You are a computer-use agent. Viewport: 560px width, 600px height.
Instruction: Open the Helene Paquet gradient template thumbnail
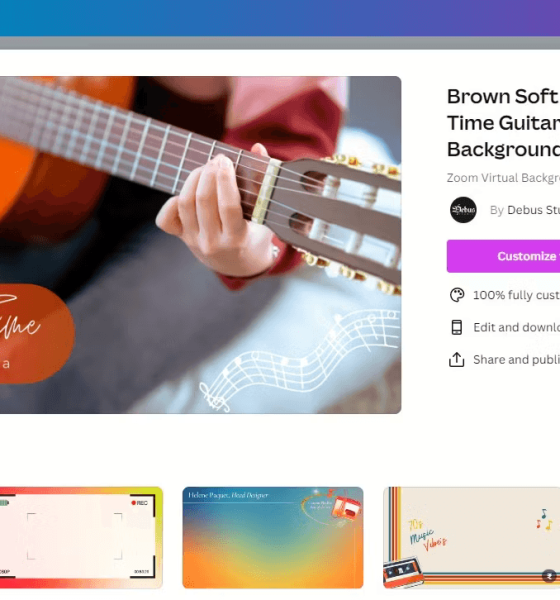coord(273,538)
